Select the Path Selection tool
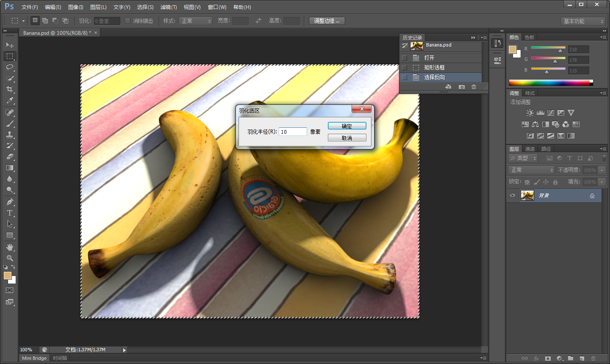 tap(9, 224)
